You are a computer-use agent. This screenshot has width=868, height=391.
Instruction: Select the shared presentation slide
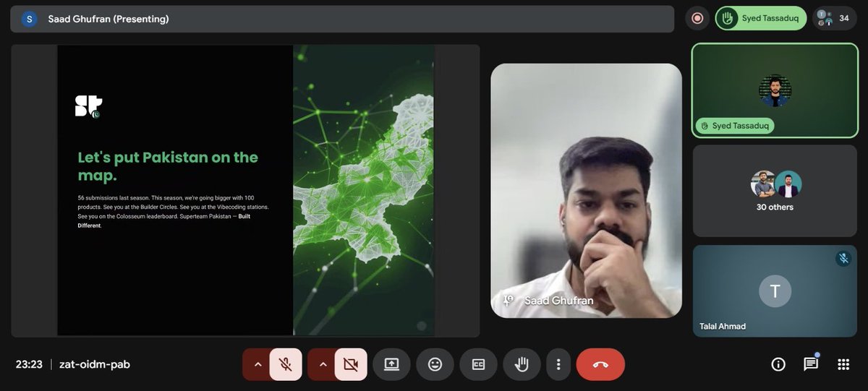246,191
